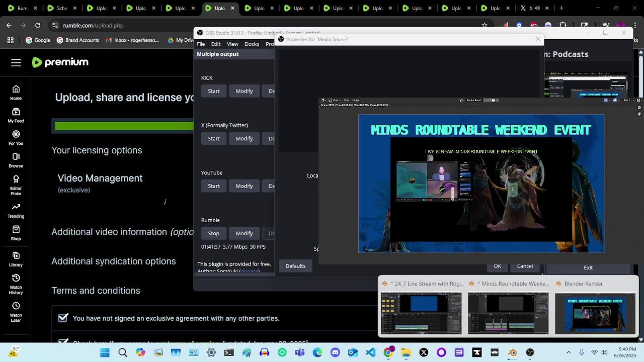Open Watch History in Rumble sidebar
The image size is (644, 362).
(x=16, y=284)
